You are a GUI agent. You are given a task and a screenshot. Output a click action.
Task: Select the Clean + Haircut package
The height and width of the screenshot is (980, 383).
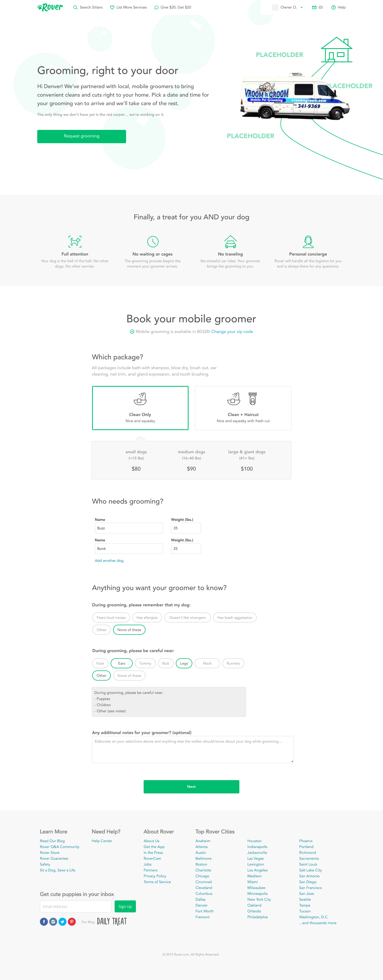243,408
